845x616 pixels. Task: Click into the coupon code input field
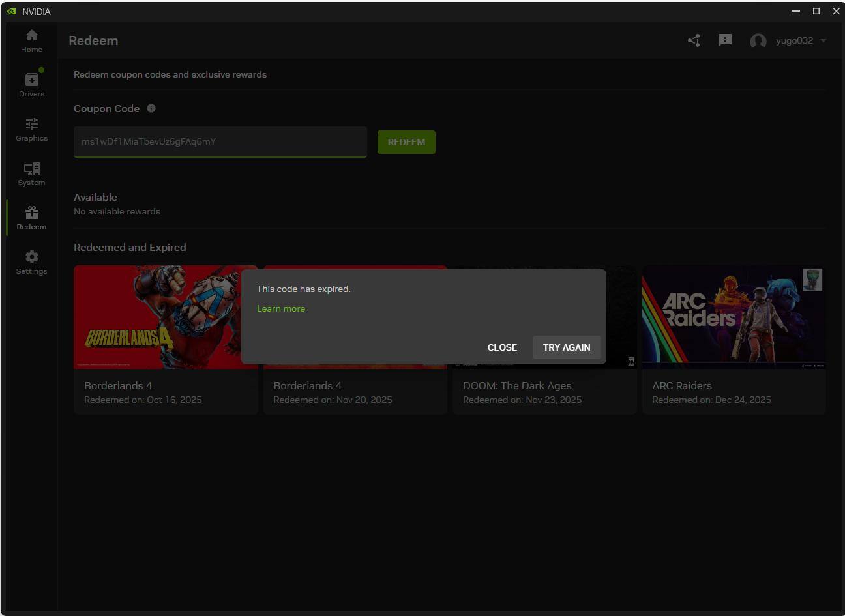[x=220, y=141]
